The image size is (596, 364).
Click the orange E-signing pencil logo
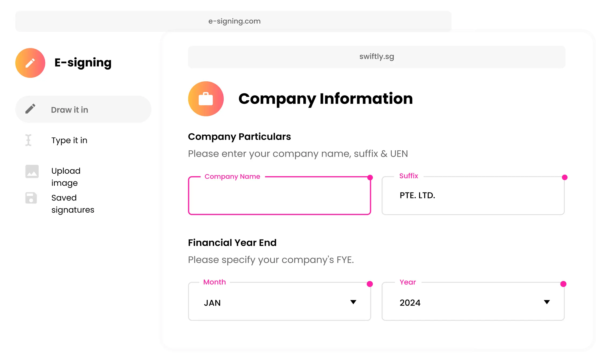pos(30,63)
